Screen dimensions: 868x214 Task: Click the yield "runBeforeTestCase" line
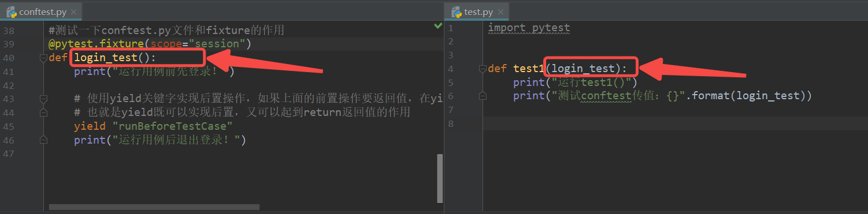point(153,126)
